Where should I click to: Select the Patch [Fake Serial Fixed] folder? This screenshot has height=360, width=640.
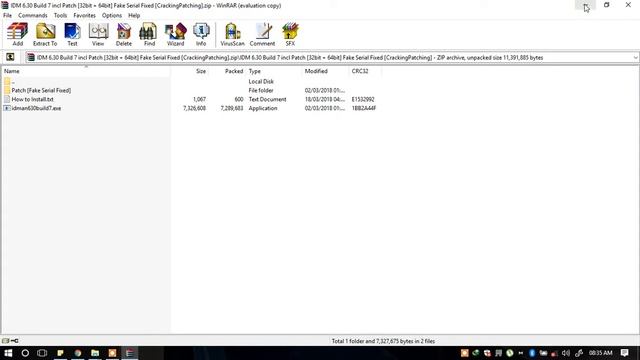coord(41,90)
